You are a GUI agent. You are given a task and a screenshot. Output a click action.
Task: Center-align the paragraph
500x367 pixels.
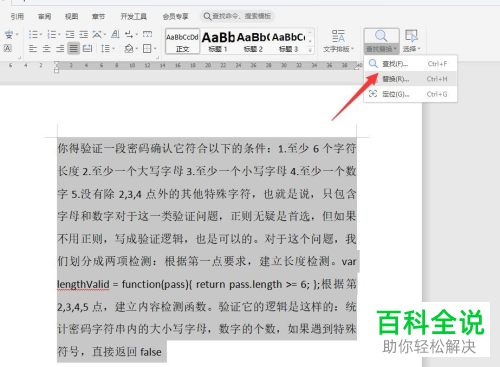(47, 49)
